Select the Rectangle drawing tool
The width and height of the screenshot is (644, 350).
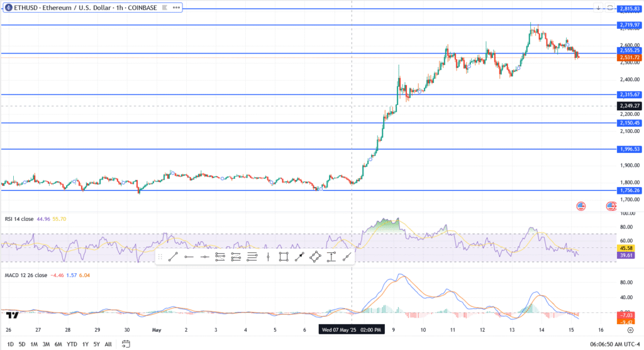284,256
